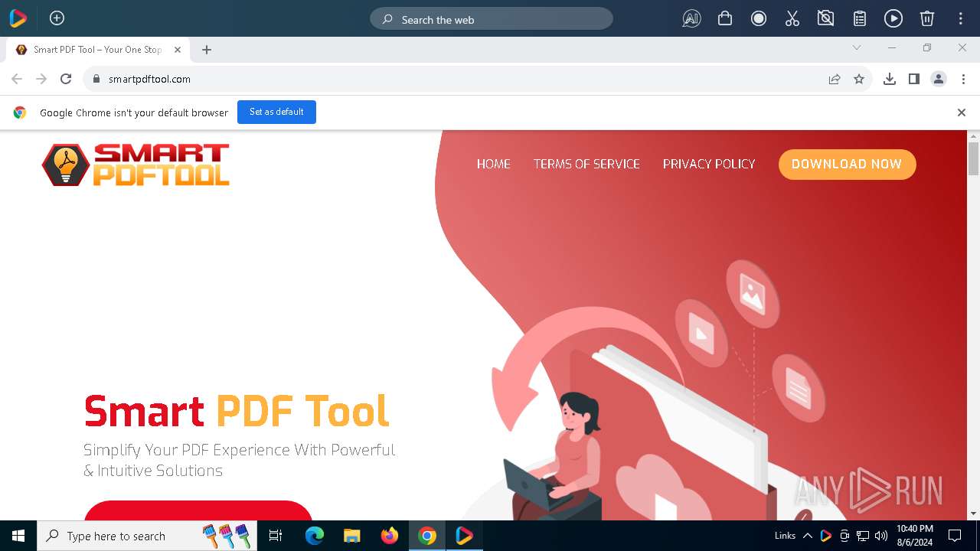Click the Links toolbar on taskbar
The height and width of the screenshot is (551, 980).
[785, 536]
